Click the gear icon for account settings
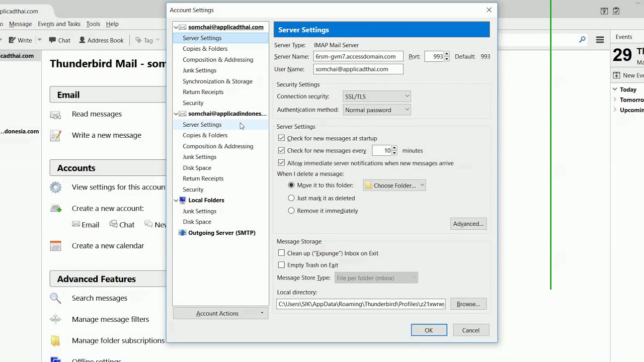Image resolution: width=644 pixels, height=362 pixels. click(x=55, y=188)
